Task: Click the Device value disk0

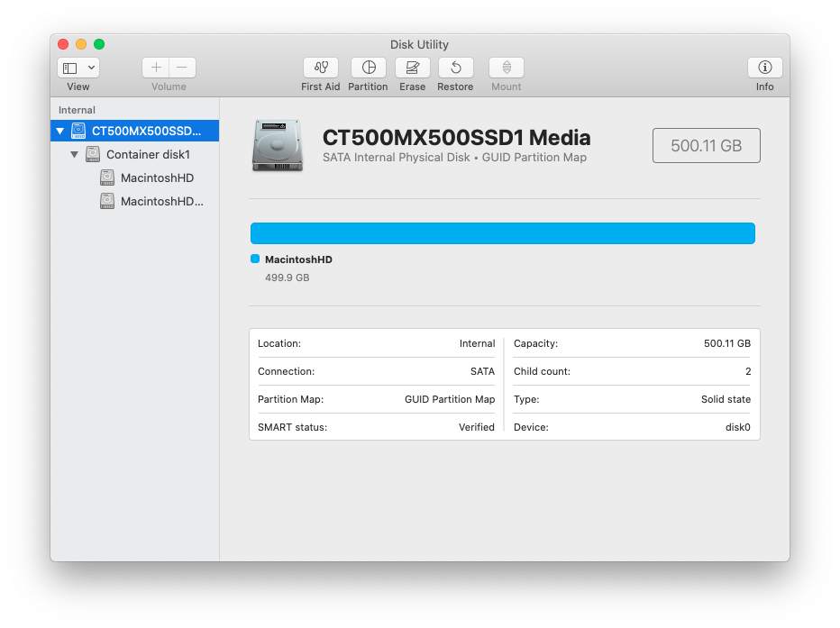Action: pyautogui.click(x=737, y=427)
